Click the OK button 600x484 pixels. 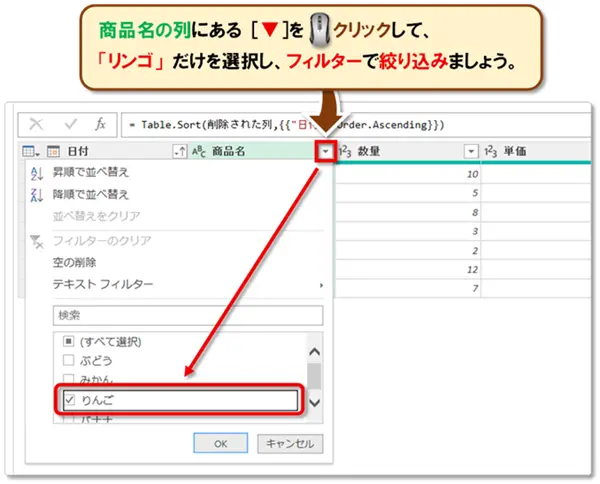point(220,443)
